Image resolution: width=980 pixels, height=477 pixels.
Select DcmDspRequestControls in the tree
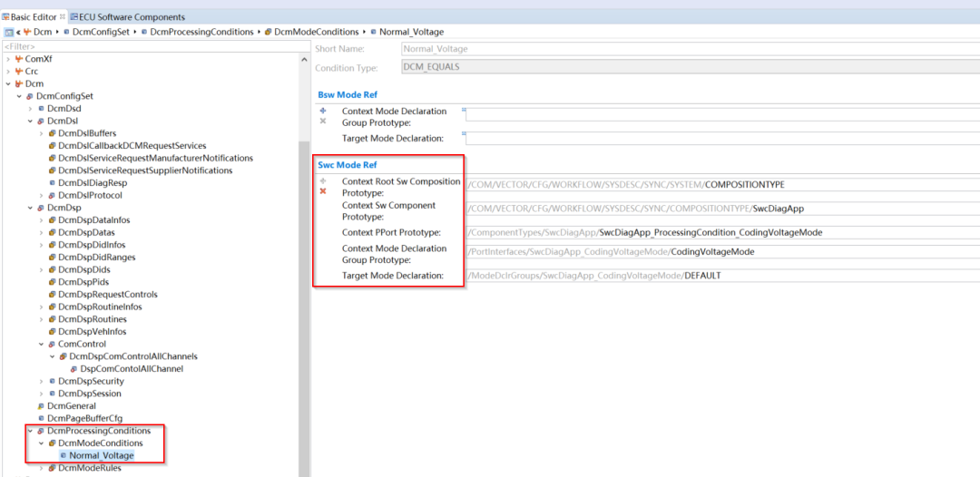[x=107, y=295]
